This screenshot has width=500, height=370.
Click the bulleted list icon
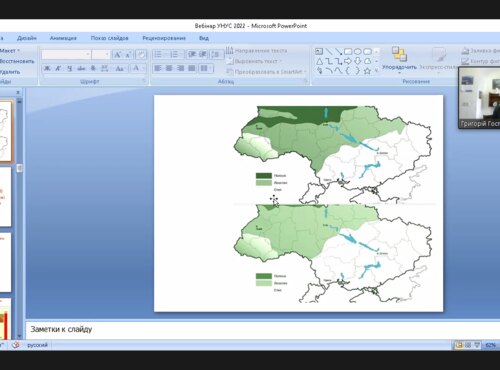pyautogui.click(x=158, y=54)
